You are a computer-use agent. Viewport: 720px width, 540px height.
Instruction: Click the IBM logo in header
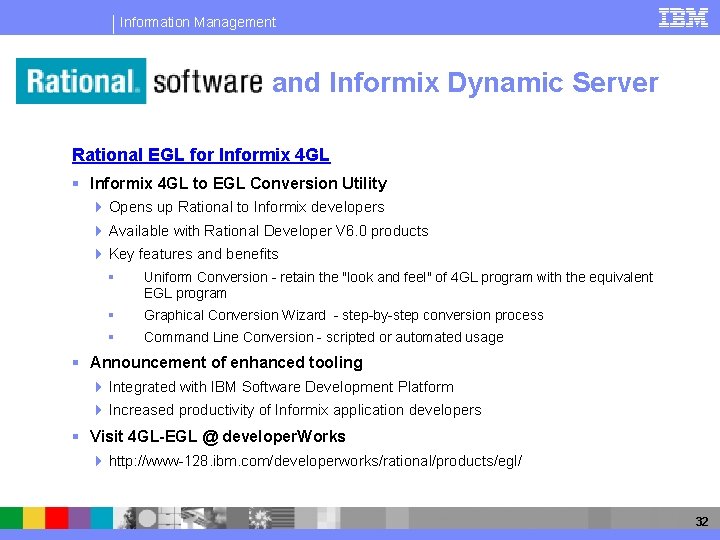point(683,18)
